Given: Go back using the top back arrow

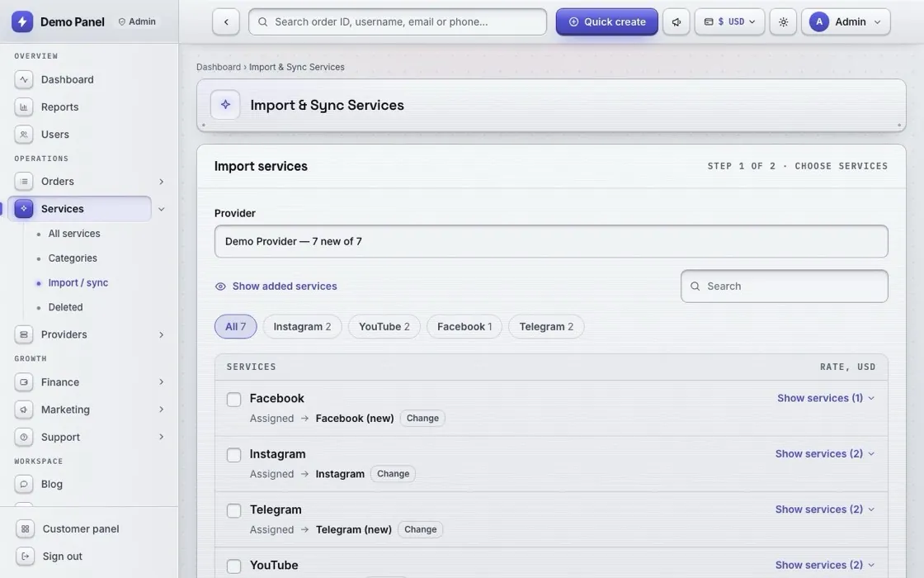Looking at the screenshot, I should click(x=226, y=21).
